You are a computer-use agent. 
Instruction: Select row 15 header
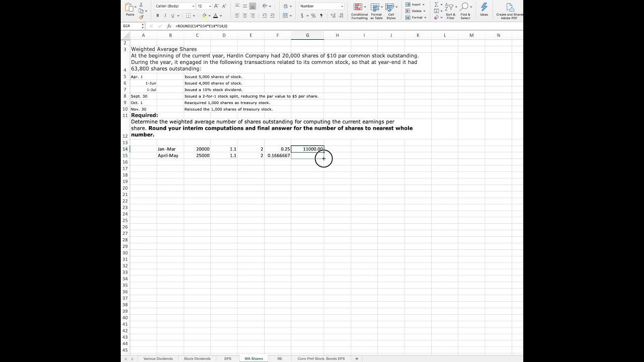point(125,155)
